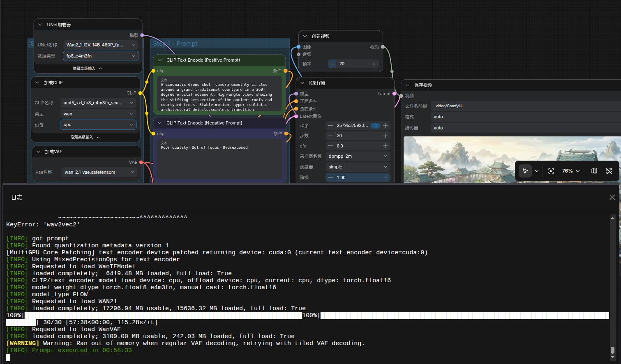Click the 视频 output port on 创建视频
The image size is (621, 364).
point(383,47)
